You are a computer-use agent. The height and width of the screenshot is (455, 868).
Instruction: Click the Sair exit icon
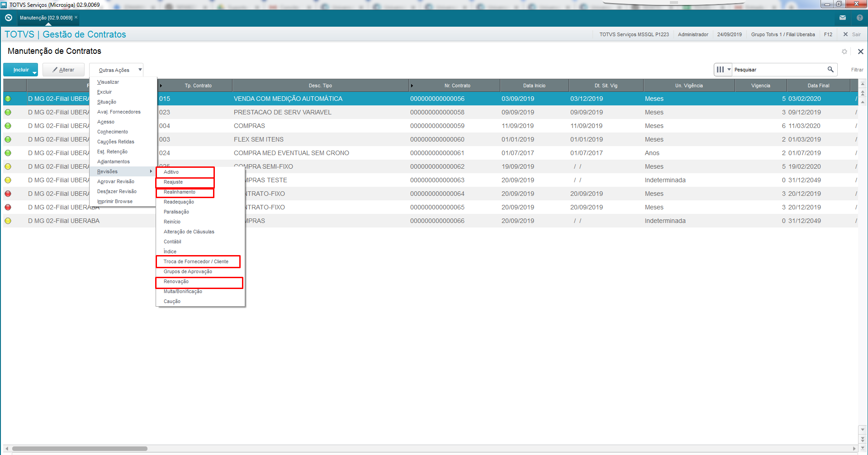click(x=845, y=34)
